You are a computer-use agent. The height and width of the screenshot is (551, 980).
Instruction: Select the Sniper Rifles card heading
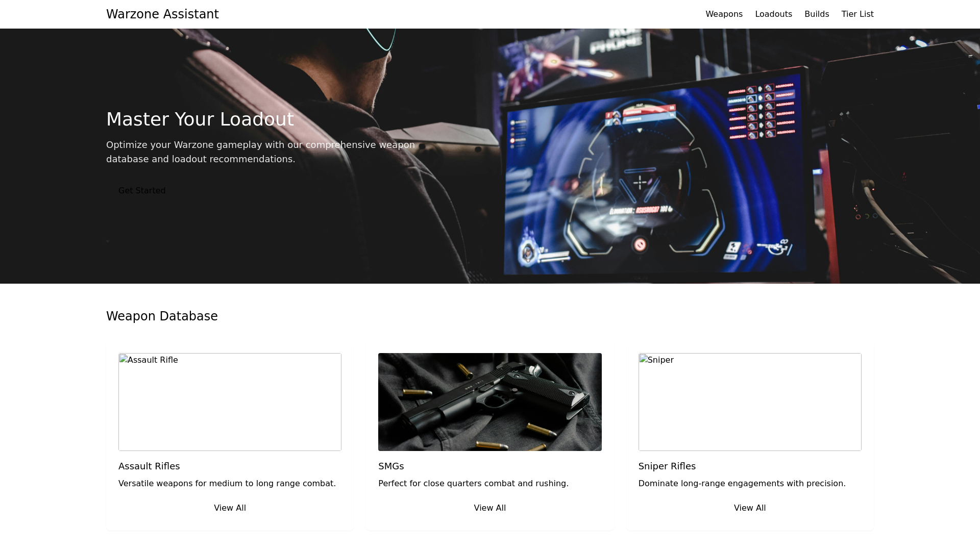click(667, 466)
